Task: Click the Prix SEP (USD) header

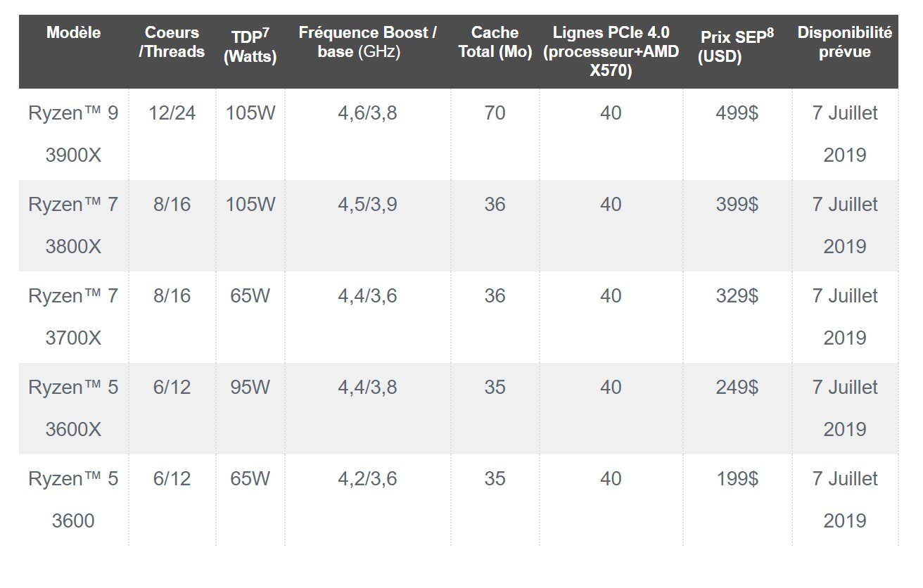Action: (736, 48)
